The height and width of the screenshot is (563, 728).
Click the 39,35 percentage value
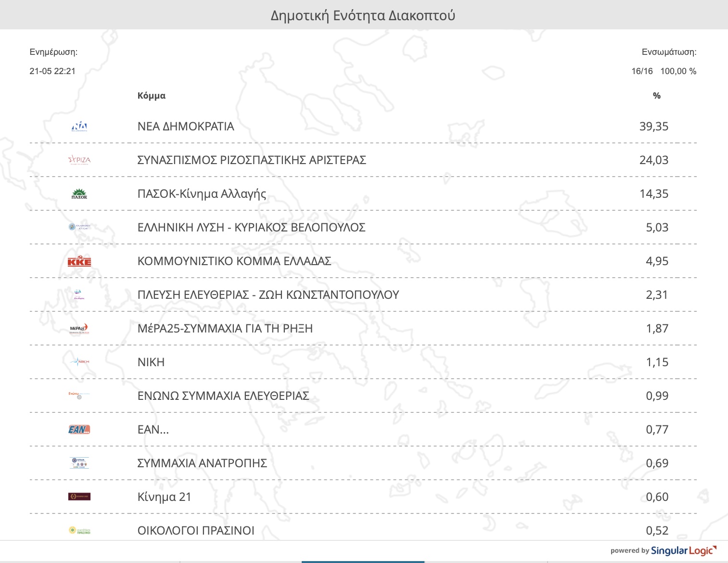[x=654, y=127]
